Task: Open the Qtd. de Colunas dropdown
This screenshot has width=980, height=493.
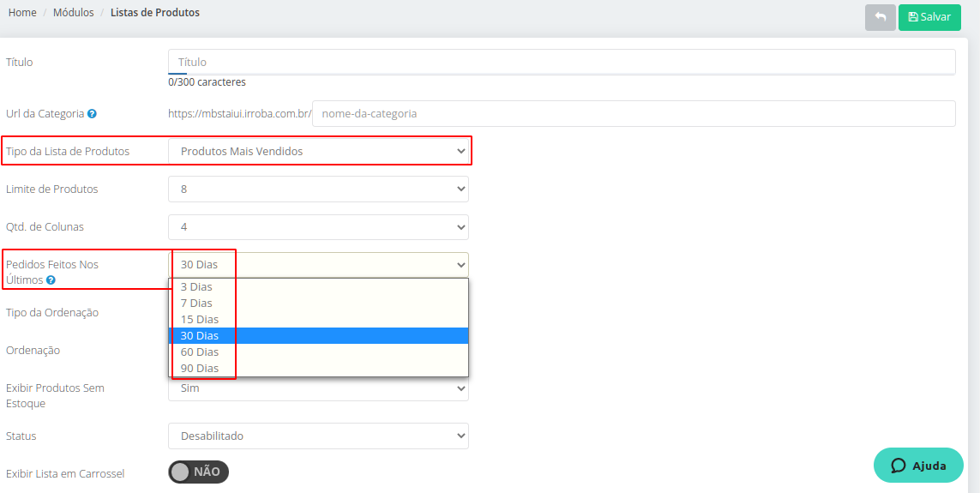Action: (x=318, y=227)
